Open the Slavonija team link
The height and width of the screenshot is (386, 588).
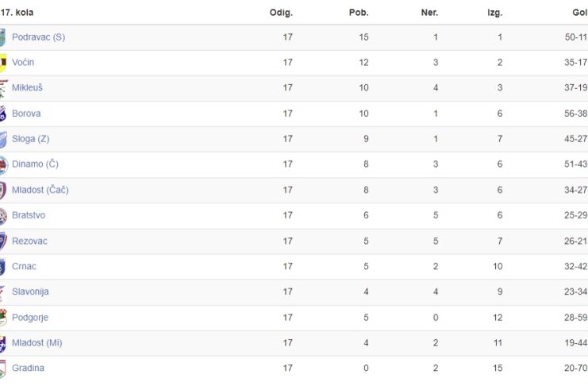click(x=30, y=291)
